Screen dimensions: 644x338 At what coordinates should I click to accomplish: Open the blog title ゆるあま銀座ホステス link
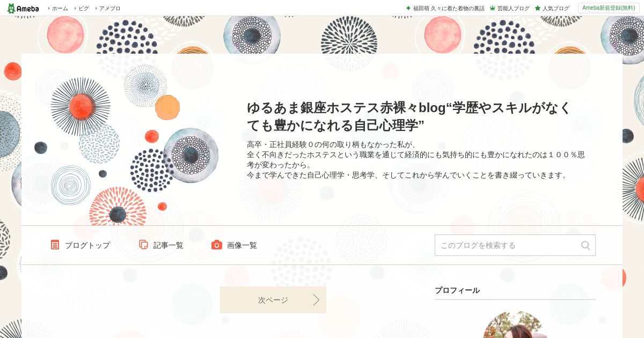pyautogui.click(x=409, y=116)
